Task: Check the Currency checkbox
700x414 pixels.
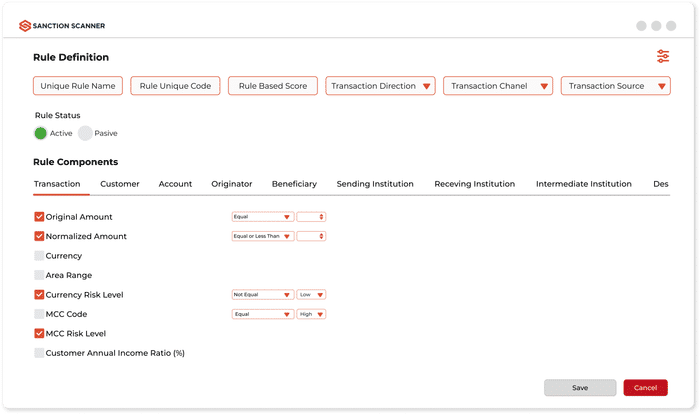Action: point(39,255)
